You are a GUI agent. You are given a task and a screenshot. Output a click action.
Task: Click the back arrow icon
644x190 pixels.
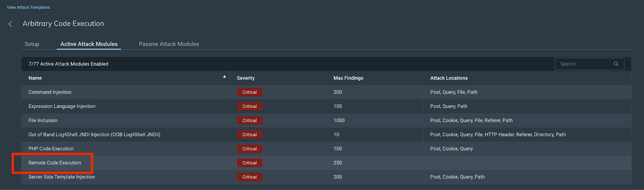click(x=10, y=24)
